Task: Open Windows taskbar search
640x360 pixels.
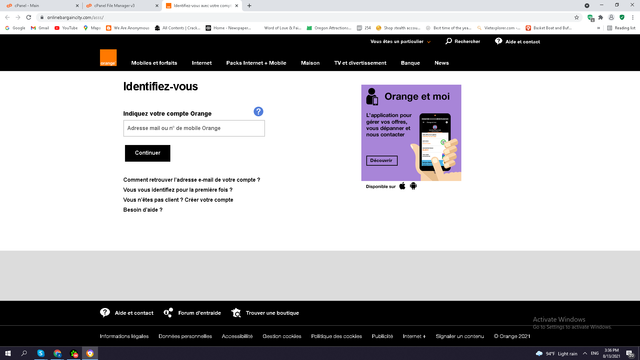Action: click(x=24, y=353)
